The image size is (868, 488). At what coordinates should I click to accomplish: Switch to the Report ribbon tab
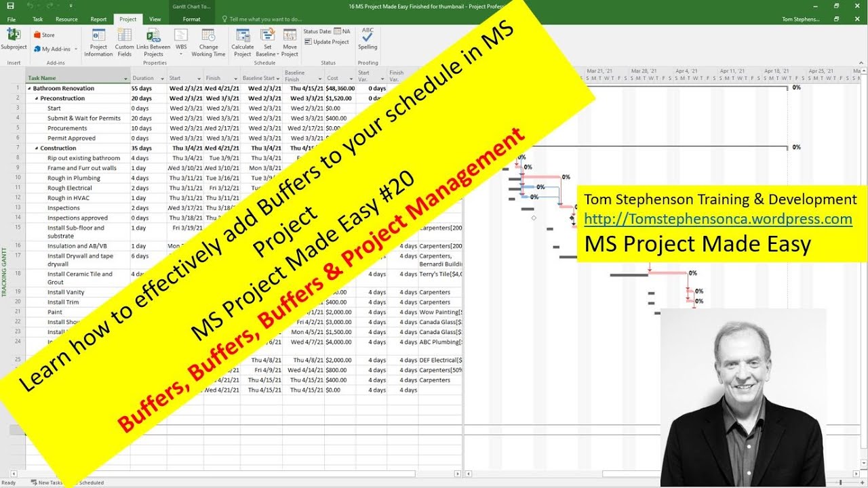[x=98, y=19]
